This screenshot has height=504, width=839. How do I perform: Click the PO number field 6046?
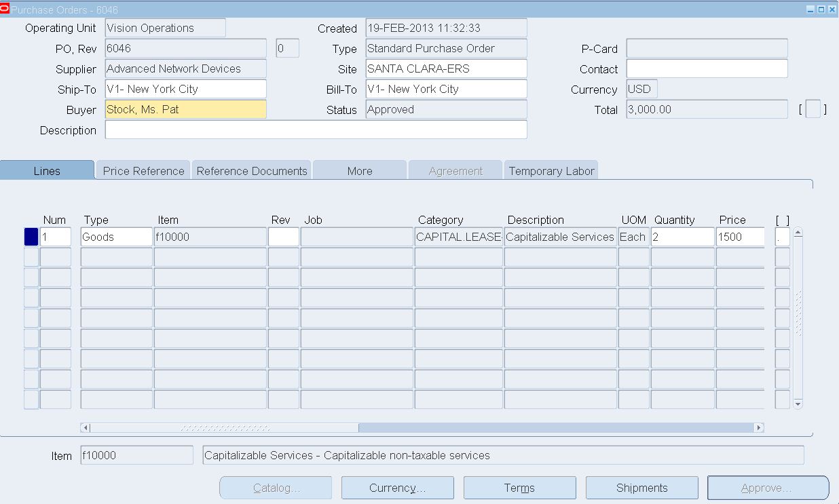(186, 48)
